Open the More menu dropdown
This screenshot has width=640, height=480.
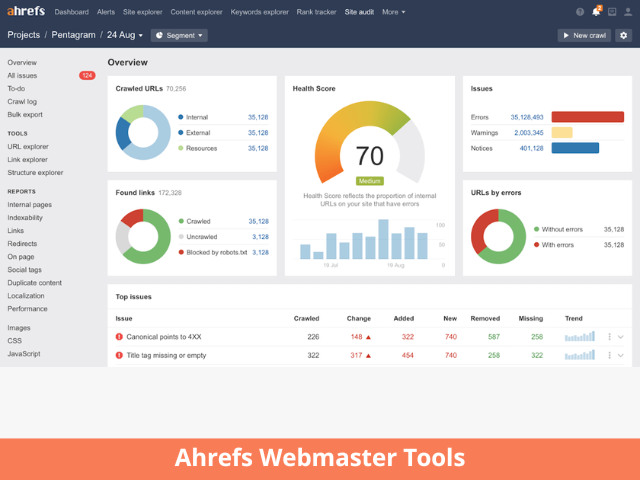[x=393, y=12]
